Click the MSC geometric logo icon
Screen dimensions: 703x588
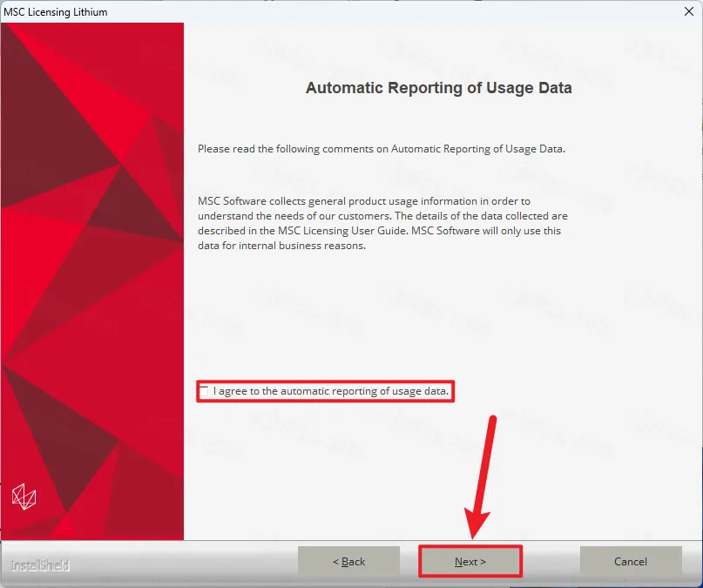coord(24,497)
